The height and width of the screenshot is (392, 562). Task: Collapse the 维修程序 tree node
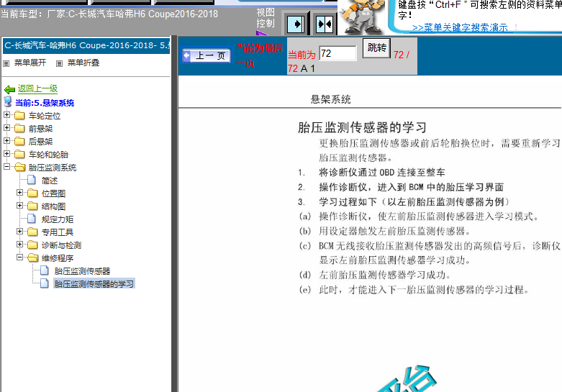(x=19, y=257)
